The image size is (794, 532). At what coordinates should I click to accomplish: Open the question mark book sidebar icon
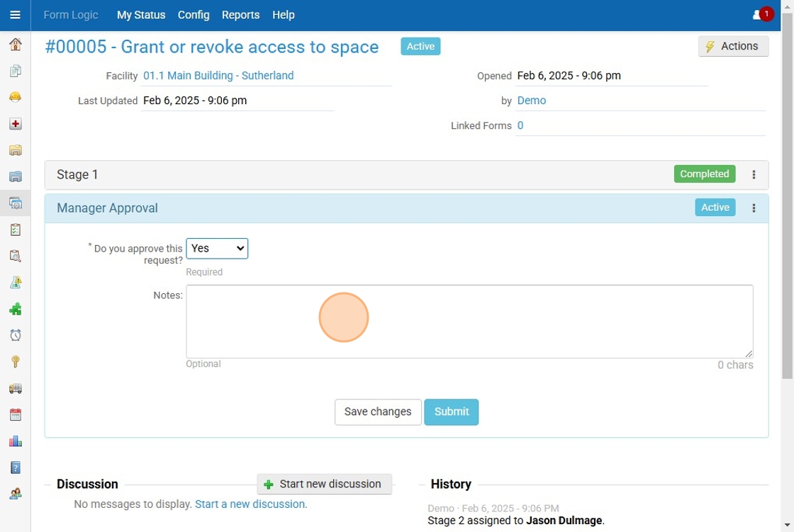(15, 468)
